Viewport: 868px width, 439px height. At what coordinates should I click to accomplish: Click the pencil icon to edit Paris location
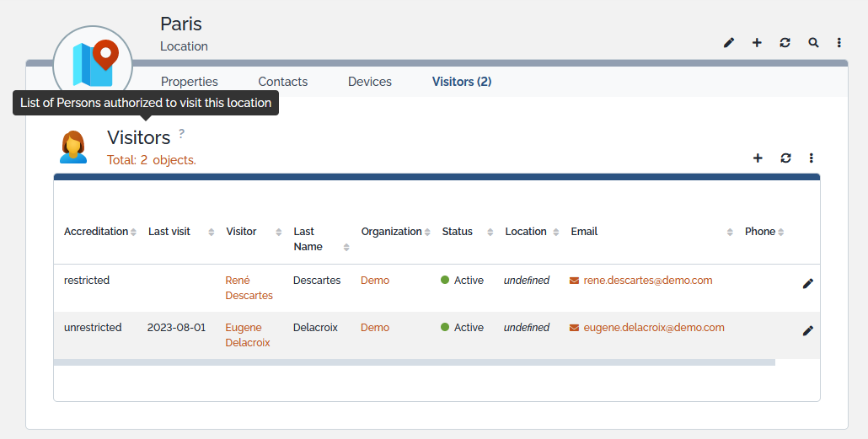[x=729, y=43]
